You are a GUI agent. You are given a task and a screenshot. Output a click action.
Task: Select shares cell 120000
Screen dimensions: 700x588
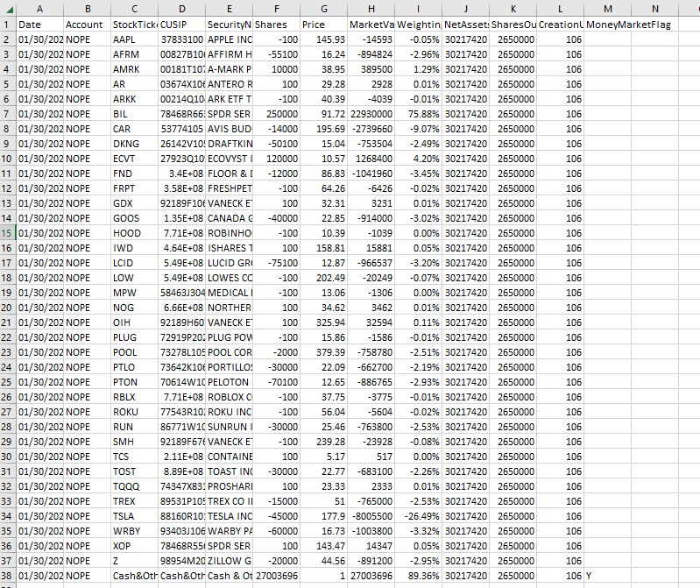click(276, 159)
